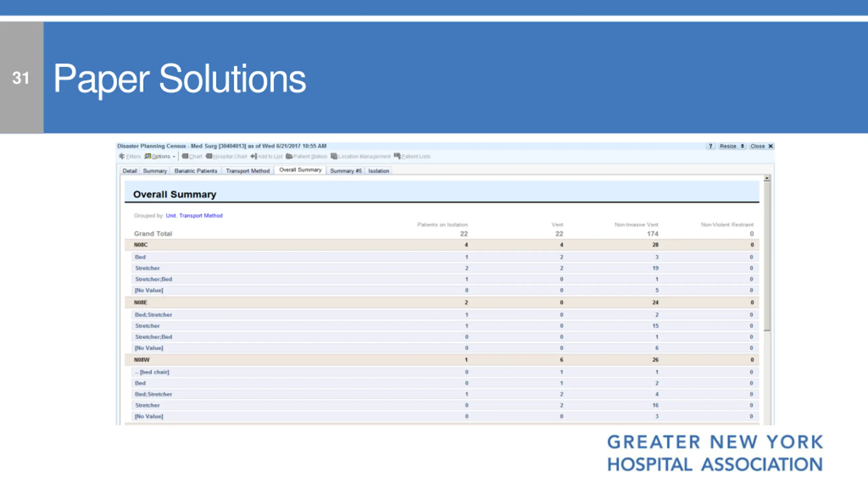
Task: Click N08W Stretcher Non-Invasive Vent value 16
Action: point(655,405)
